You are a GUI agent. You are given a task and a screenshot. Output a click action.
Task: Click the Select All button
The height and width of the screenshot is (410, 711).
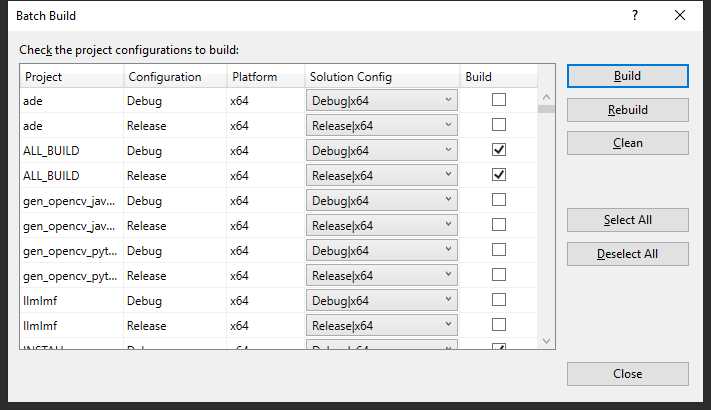(628, 220)
